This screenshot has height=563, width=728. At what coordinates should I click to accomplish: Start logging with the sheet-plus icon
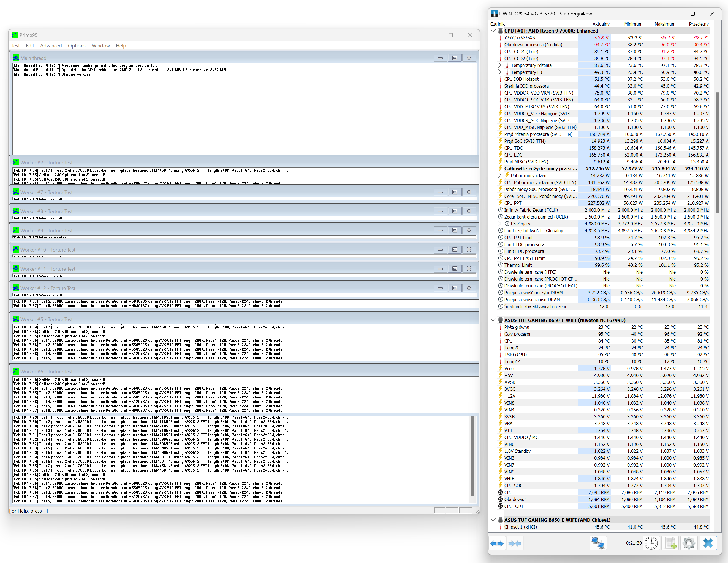(670, 543)
